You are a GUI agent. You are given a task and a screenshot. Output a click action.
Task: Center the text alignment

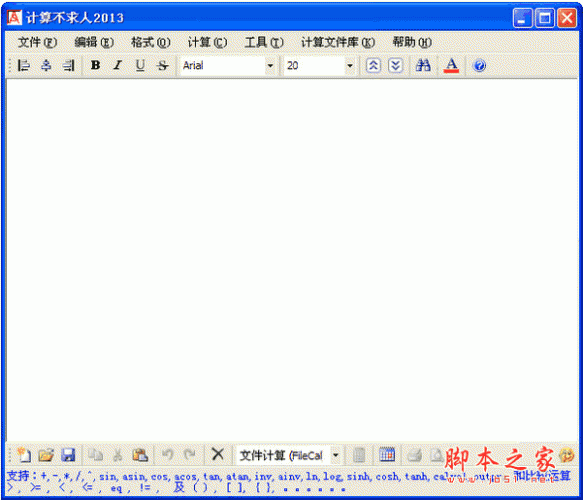coord(46,65)
